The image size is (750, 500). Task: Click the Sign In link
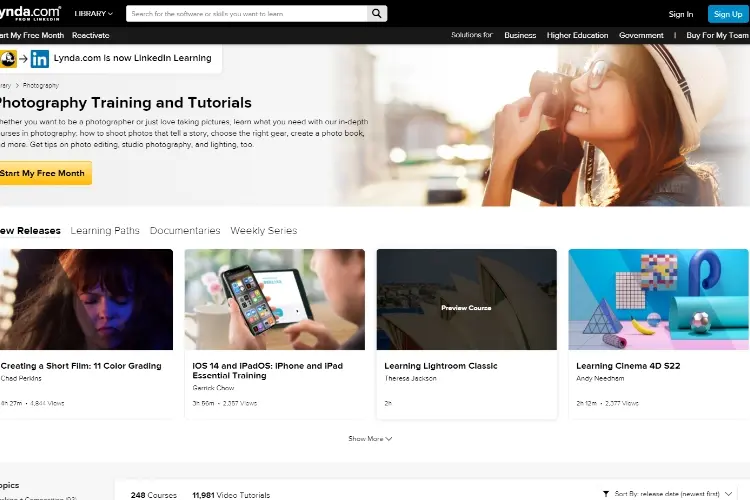click(681, 14)
